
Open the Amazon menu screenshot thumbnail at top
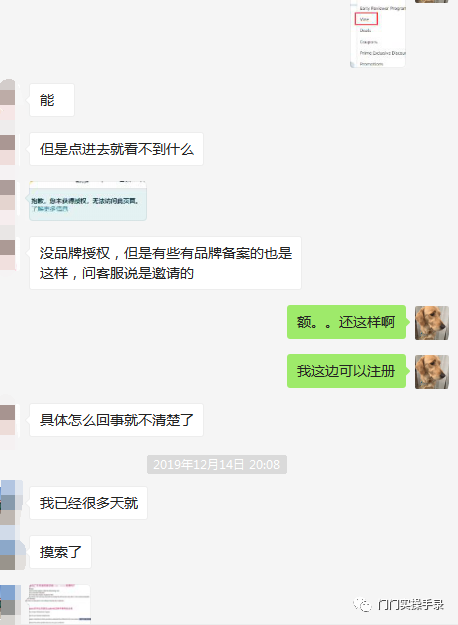click(378, 33)
